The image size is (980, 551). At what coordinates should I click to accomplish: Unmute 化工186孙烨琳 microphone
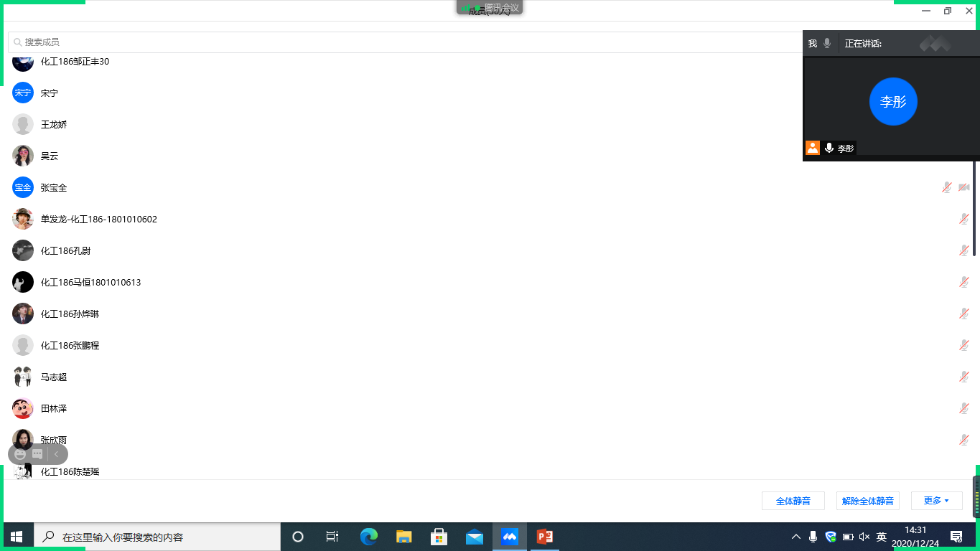(x=964, y=314)
